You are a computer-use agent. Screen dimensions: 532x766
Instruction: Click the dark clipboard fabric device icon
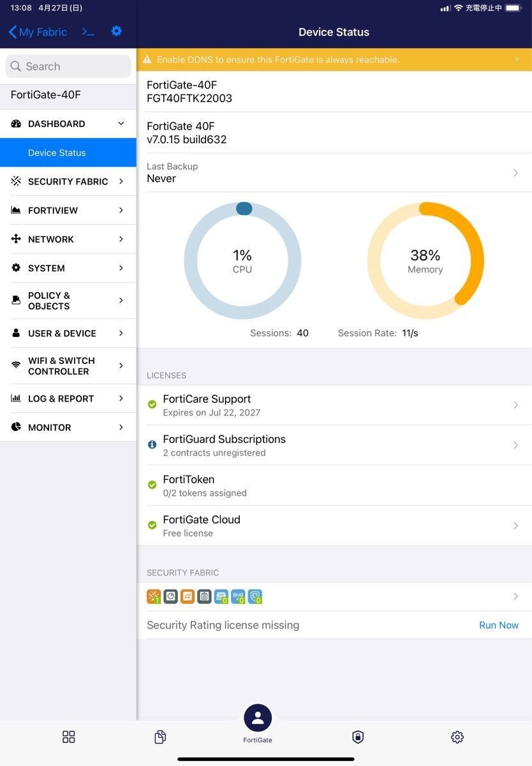click(x=204, y=596)
